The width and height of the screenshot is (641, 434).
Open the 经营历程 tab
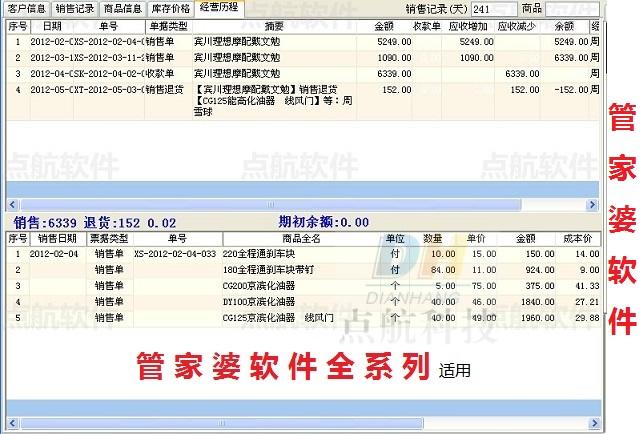(219, 8)
